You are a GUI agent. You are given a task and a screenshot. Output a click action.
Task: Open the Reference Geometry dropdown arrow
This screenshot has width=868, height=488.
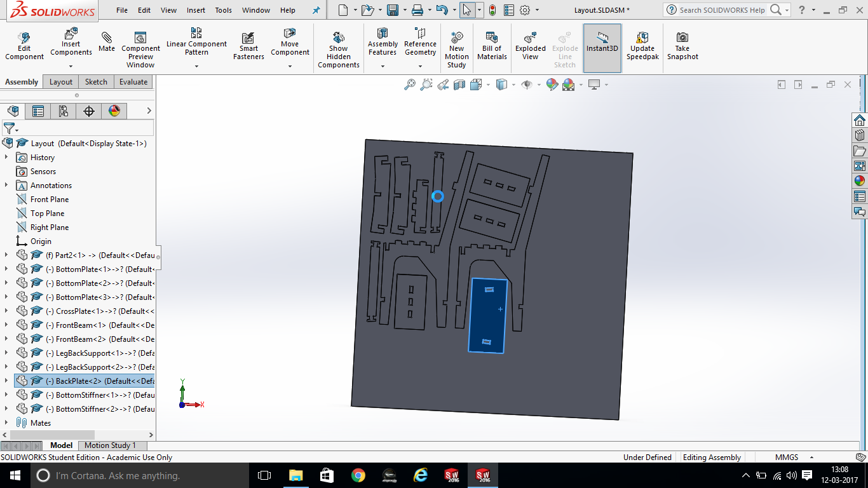420,66
